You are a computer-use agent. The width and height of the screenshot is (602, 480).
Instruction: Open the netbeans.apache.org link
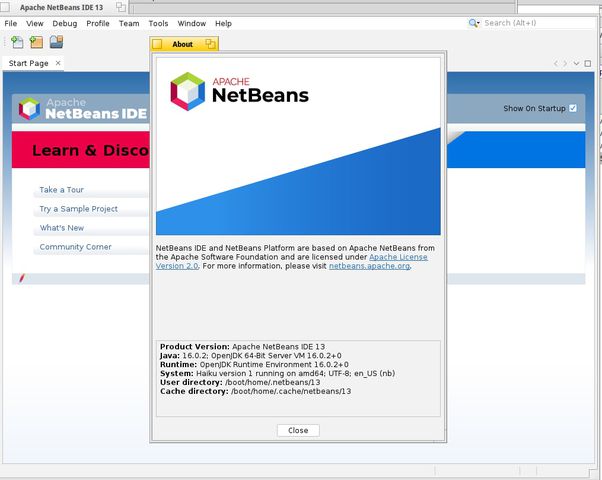click(369, 266)
